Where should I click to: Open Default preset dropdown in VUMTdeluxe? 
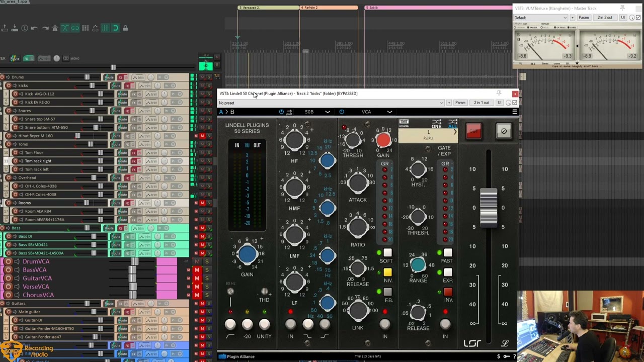point(540,18)
